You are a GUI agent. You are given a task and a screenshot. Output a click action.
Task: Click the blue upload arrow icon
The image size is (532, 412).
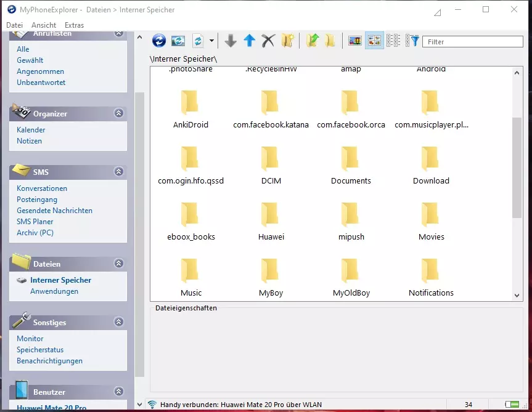coord(250,41)
